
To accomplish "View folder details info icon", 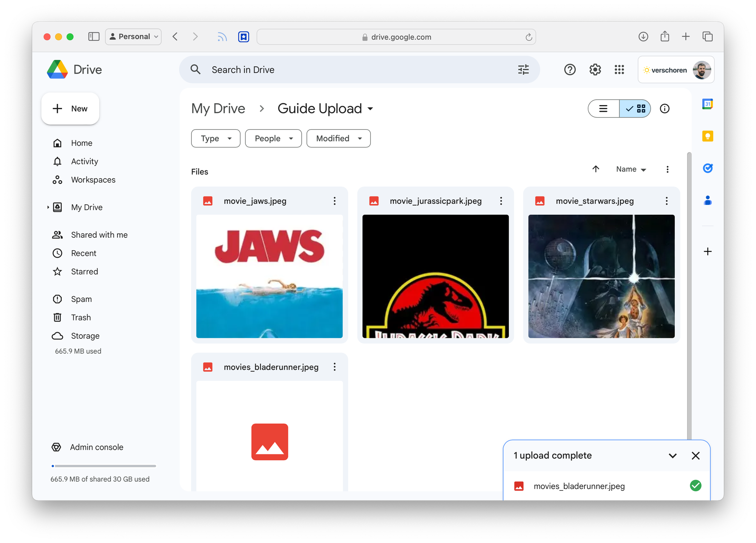I will (x=664, y=109).
